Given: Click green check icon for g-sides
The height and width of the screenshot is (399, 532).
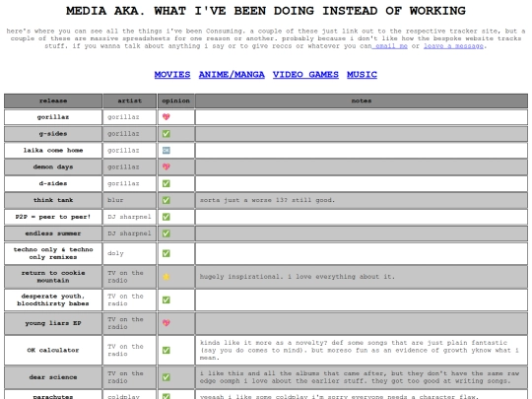Looking at the screenshot, I should coord(166,134).
